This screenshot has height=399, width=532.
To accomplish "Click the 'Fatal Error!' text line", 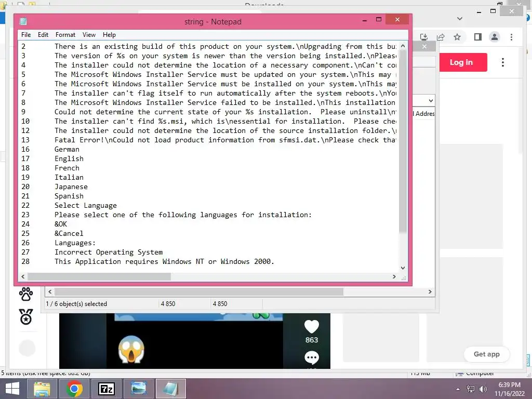I will pos(225,140).
